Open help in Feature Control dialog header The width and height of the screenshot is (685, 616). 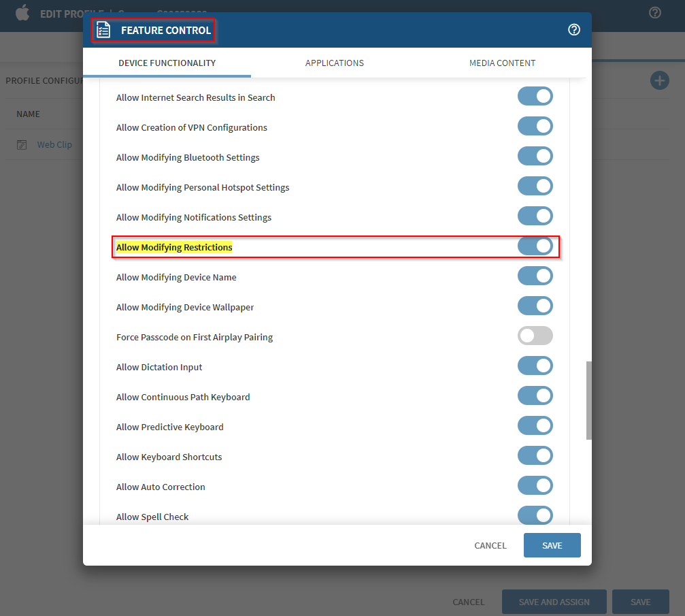574,30
